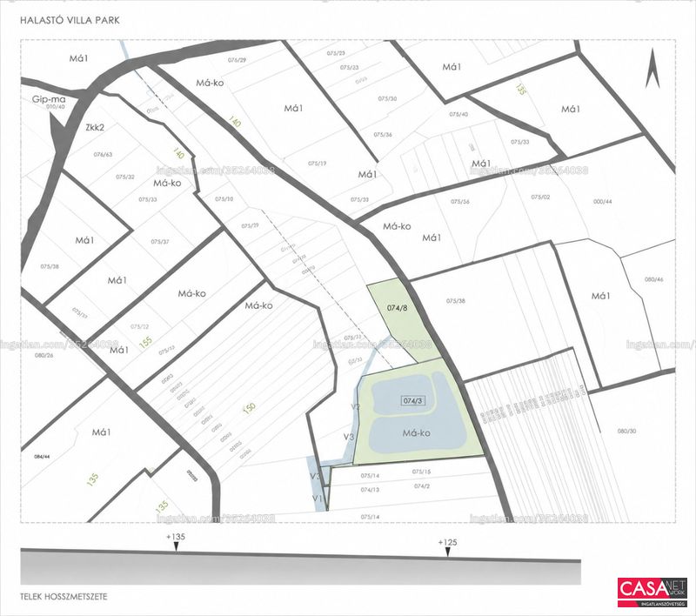Click the Zkk2 zone label
This screenshot has width=696, height=616.
95,127
